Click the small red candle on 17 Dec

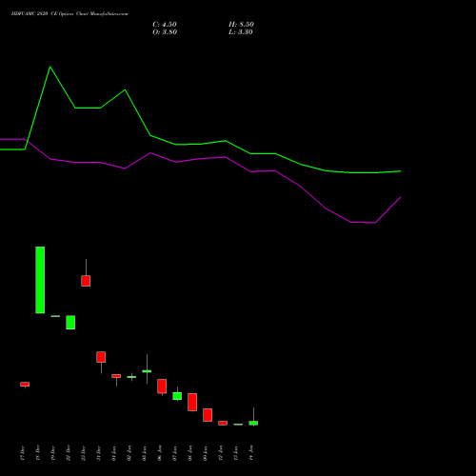[25, 385]
